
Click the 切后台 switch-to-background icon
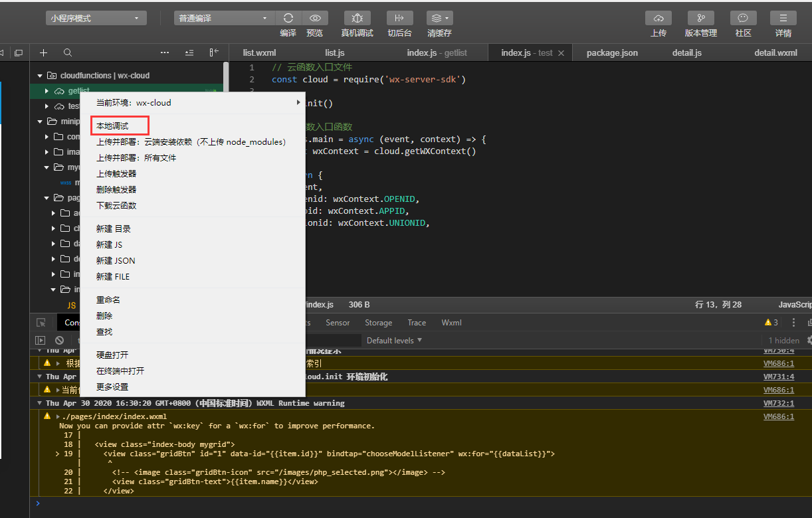tap(399, 18)
